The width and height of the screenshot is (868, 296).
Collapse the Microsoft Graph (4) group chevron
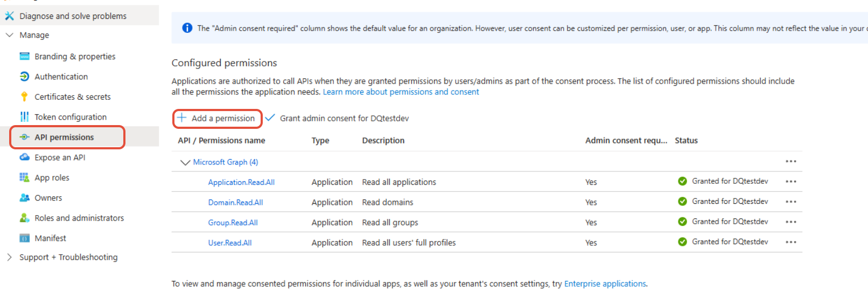click(185, 162)
